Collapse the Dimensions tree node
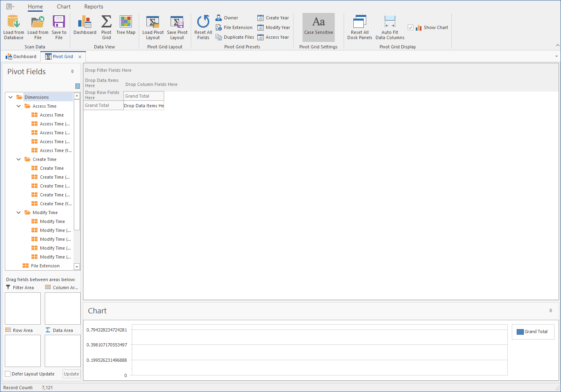The height and width of the screenshot is (392, 561). (10, 97)
